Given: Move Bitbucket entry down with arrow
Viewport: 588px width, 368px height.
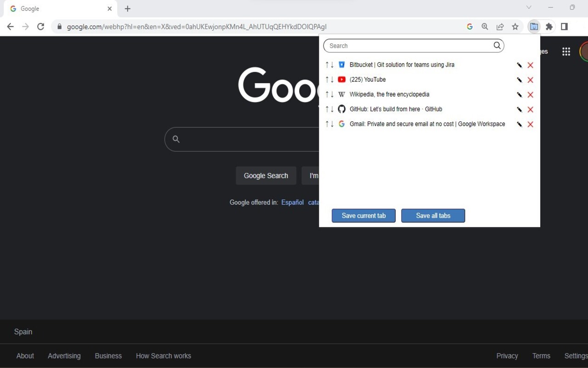Looking at the screenshot, I should coord(332,65).
